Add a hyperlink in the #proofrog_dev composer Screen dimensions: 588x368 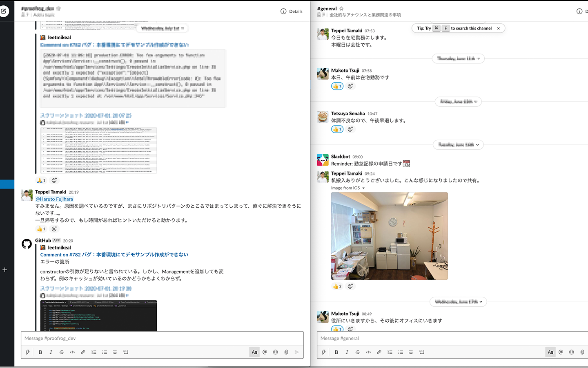[x=83, y=352]
